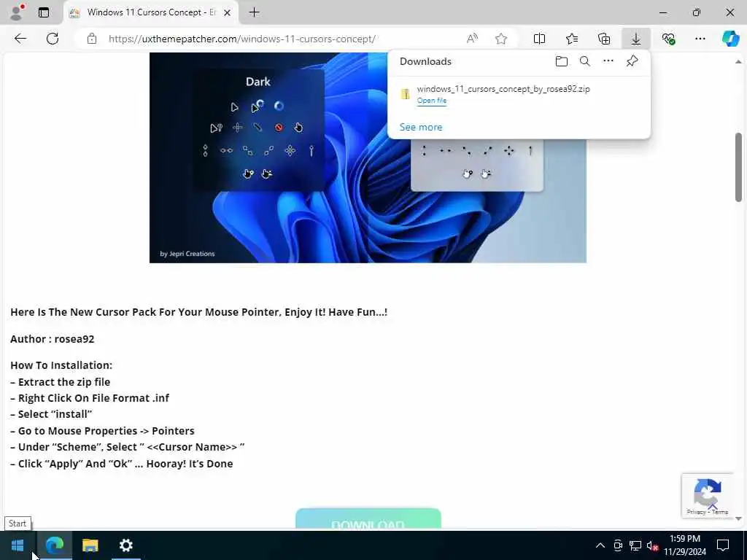Open downloads folder from Downloads panel
The height and width of the screenshot is (560, 747).
click(x=562, y=61)
